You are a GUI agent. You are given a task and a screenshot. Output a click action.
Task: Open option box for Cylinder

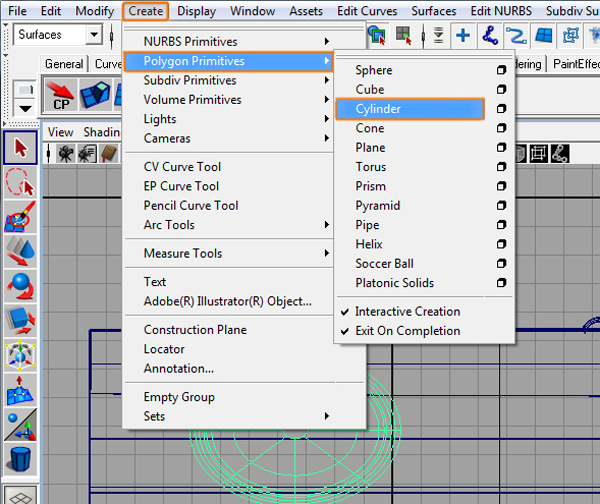point(501,109)
